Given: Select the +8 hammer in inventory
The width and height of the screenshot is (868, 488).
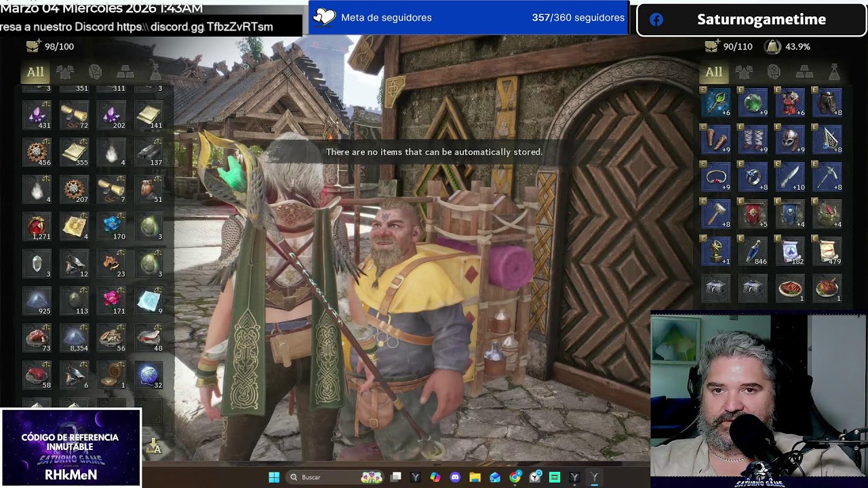Looking at the screenshot, I should click(x=716, y=213).
